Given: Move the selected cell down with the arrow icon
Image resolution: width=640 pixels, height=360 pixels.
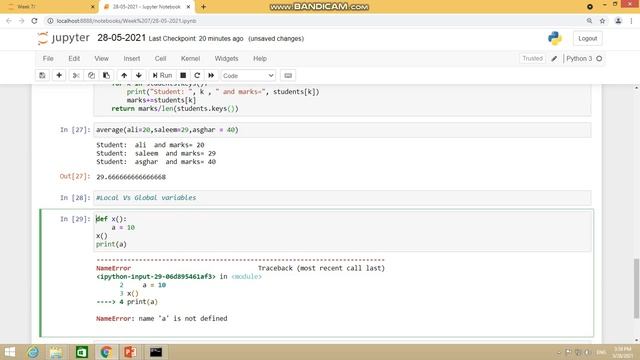Looking at the screenshot, I should point(139,76).
